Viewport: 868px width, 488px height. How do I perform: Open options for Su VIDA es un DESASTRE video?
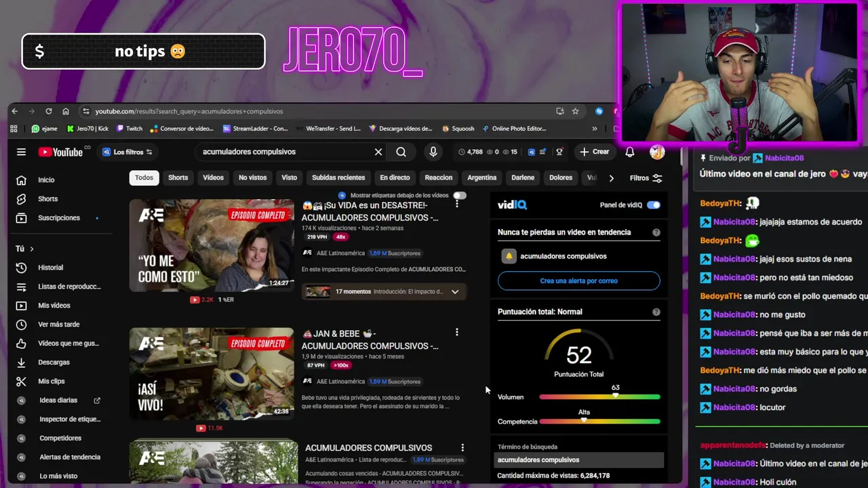[456, 203]
